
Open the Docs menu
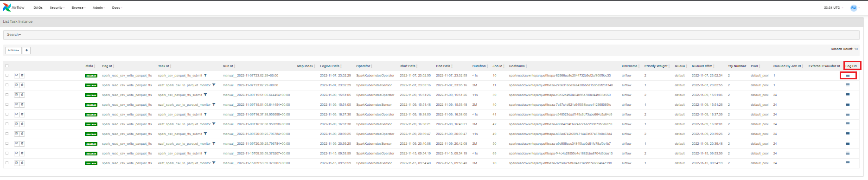click(x=117, y=7)
